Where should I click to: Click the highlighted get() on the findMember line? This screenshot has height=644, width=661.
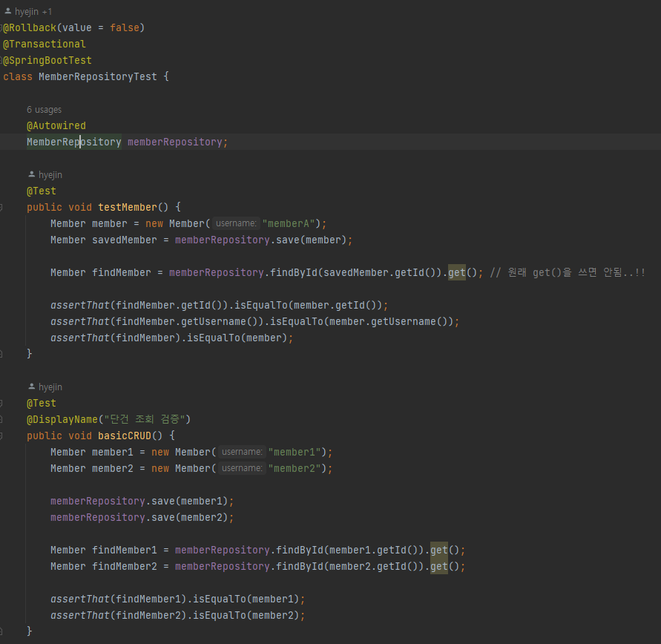coord(456,273)
